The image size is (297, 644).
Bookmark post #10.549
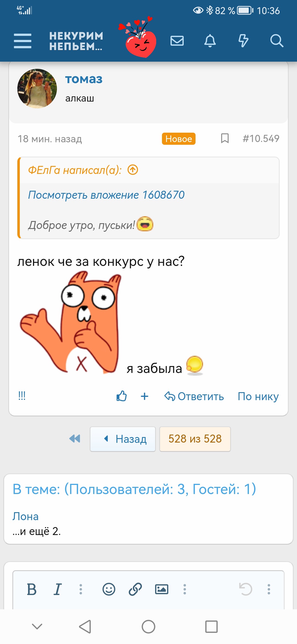[225, 138]
